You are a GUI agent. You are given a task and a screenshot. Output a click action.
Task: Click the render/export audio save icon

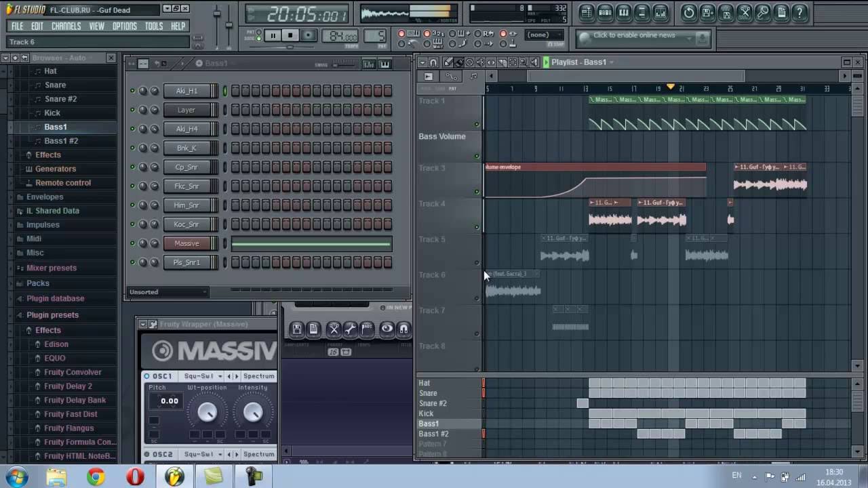pyautogui.click(x=726, y=13)
